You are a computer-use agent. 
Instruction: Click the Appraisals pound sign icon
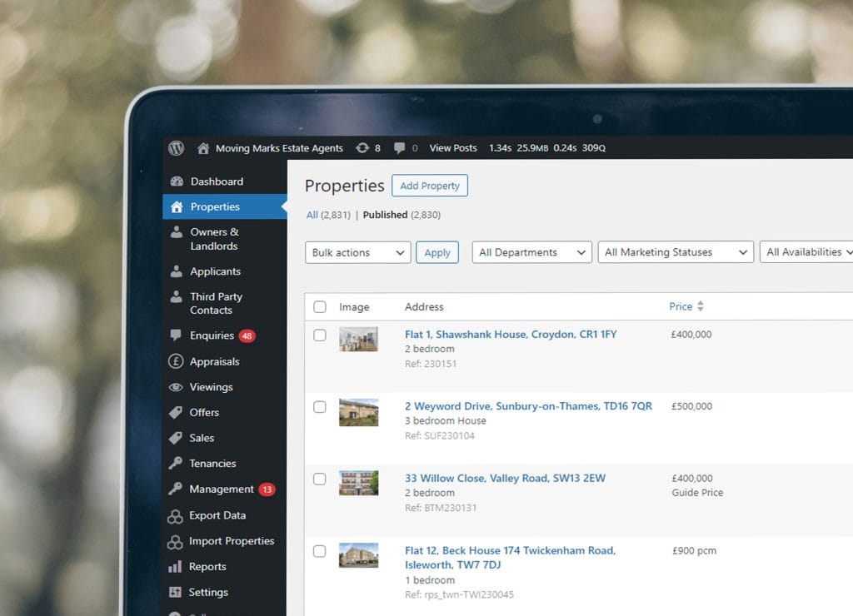click(176, 361)
